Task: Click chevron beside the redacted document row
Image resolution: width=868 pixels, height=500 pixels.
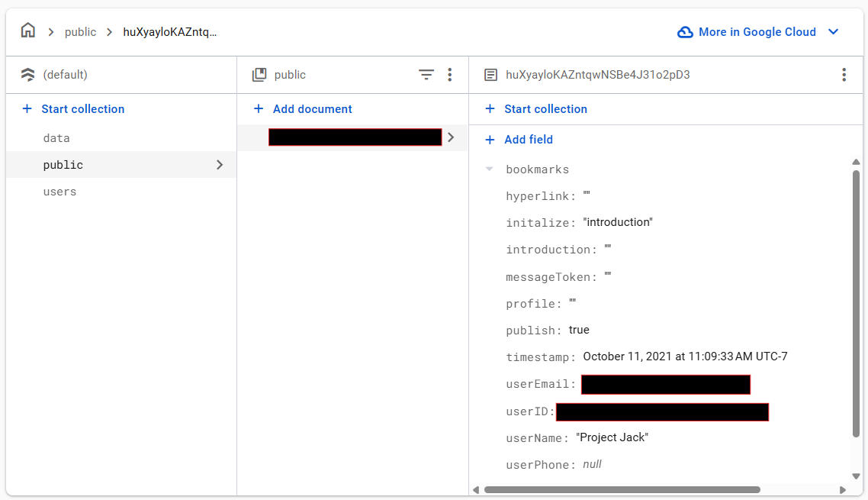Action: (451, 137)
